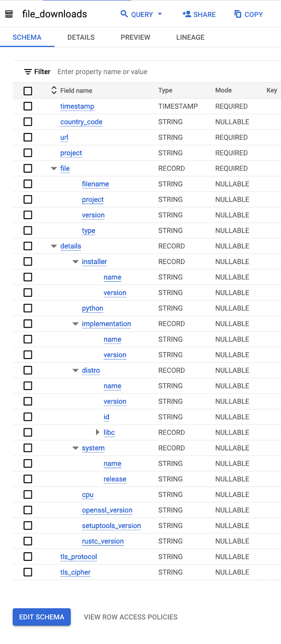
Task: Collapse the installer record
Action: [75, 262]
